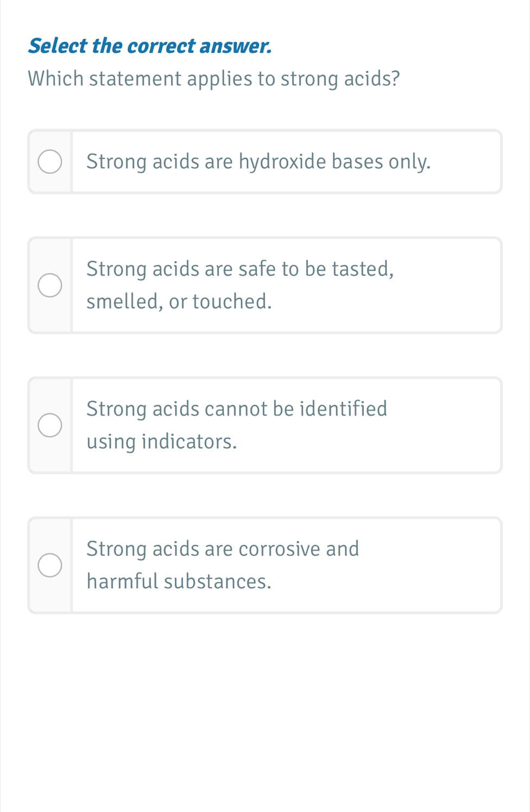This screenshot has height=812, width=530.
Task: Click the word 'bases' in the first option
Action: (357, 162)
